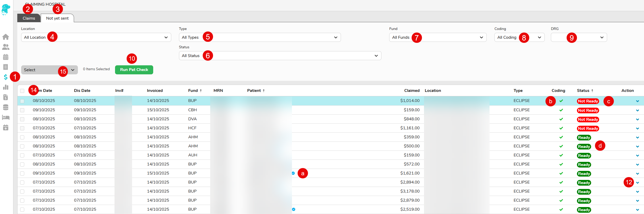Viewport: 644px width, 214px height.
Task: Click the Run Pat Check button
Action: click(x=134, y=70)
